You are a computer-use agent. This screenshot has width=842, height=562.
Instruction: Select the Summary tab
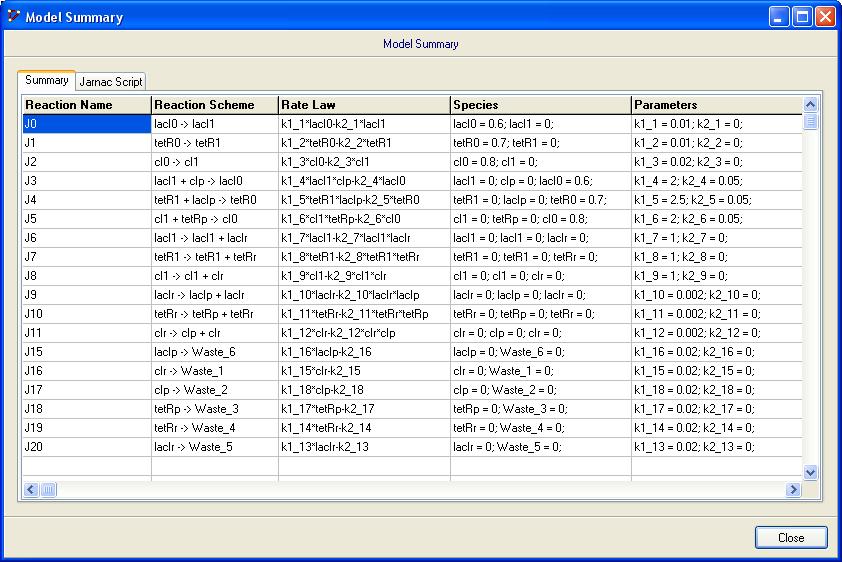[46, 80]
